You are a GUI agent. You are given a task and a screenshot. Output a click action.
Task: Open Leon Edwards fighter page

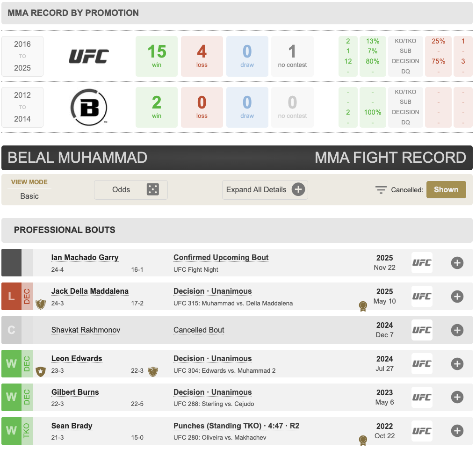point(77,359)
